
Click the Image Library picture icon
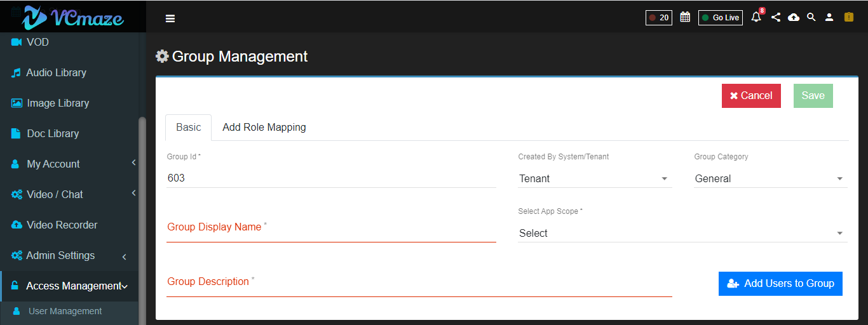point(17,103)
